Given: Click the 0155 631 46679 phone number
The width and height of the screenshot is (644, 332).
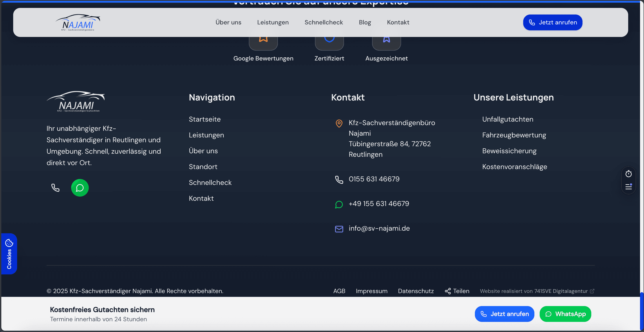Looking at the screenshot, I should 374,179.
